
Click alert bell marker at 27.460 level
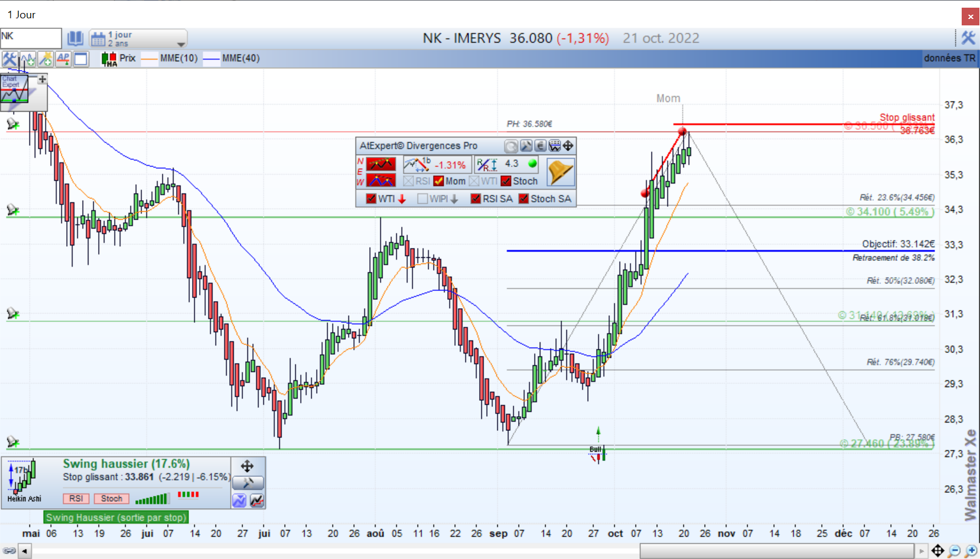pyautogui.click(x=12, y=442)
